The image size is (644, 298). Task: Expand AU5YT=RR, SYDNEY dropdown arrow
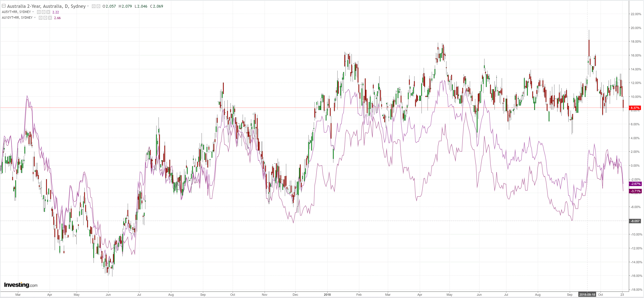point(33,12)
